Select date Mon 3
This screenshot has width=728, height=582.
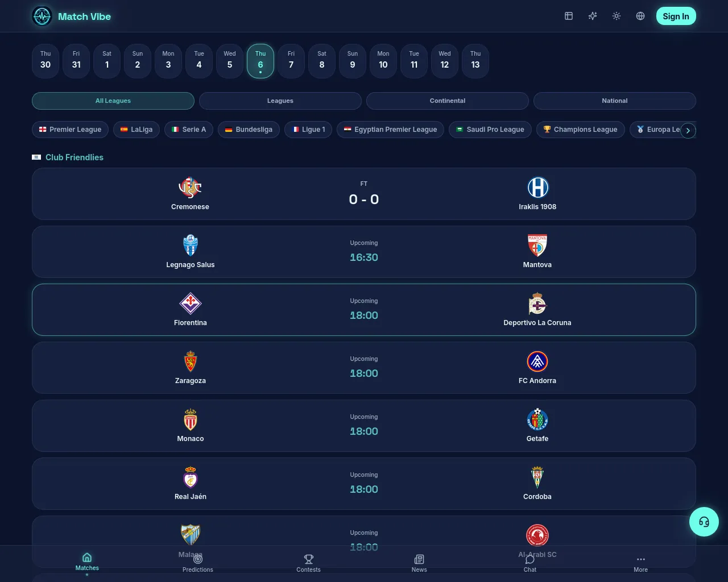[168, 61]
